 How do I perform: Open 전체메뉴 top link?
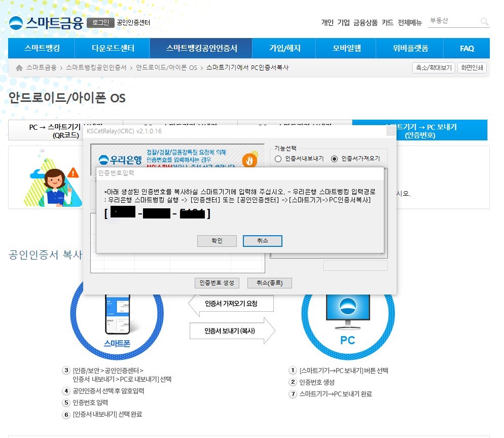click(410, 22)
